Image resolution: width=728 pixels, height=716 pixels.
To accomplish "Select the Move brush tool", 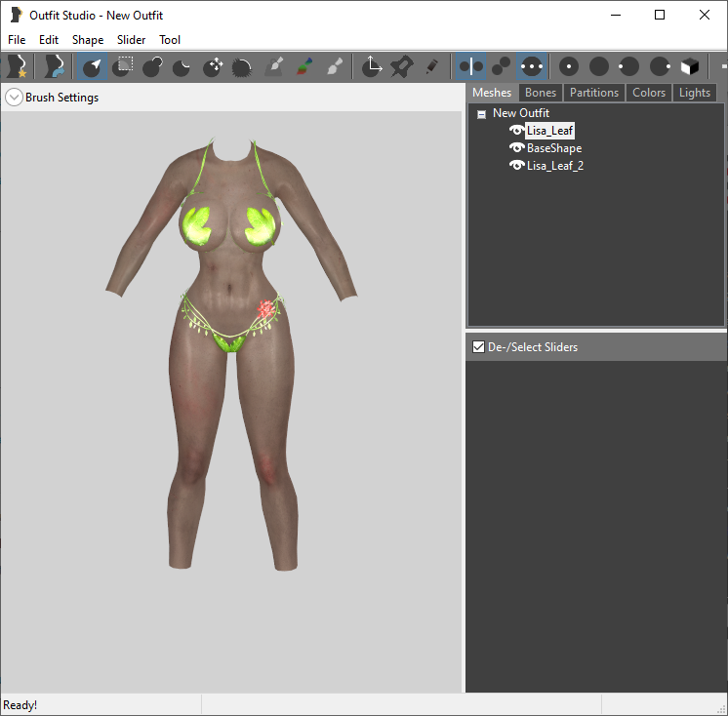I will [213, 66].
